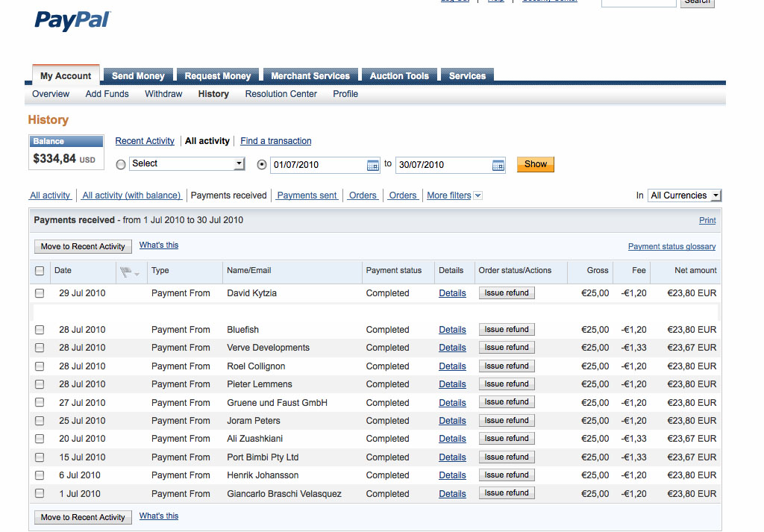Go to Add Funds submenu
Viewport: 764px width, 532px height.
tap(107, 94)
